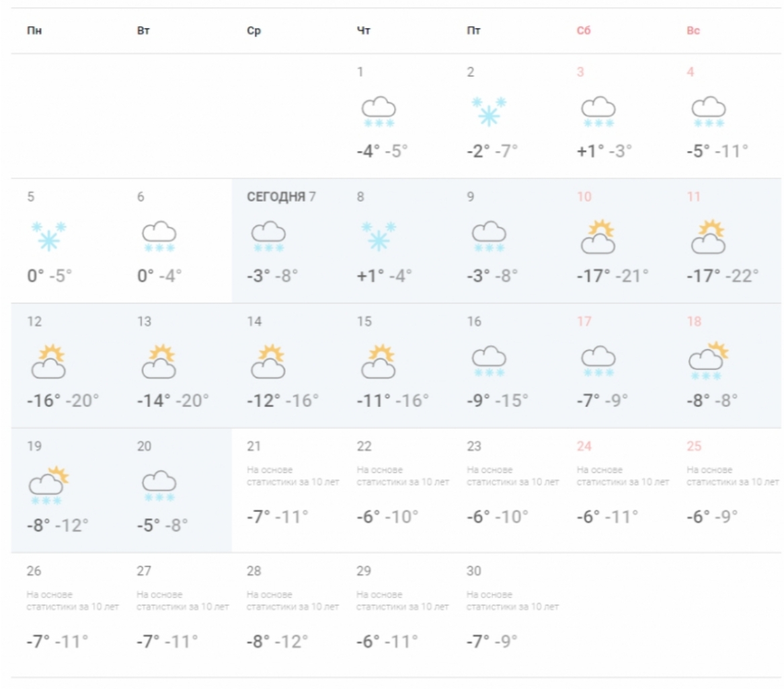The height and width of the screenshot is (689, 784).
Task: Select the snowflake icon on day 5
Action: 48,235
